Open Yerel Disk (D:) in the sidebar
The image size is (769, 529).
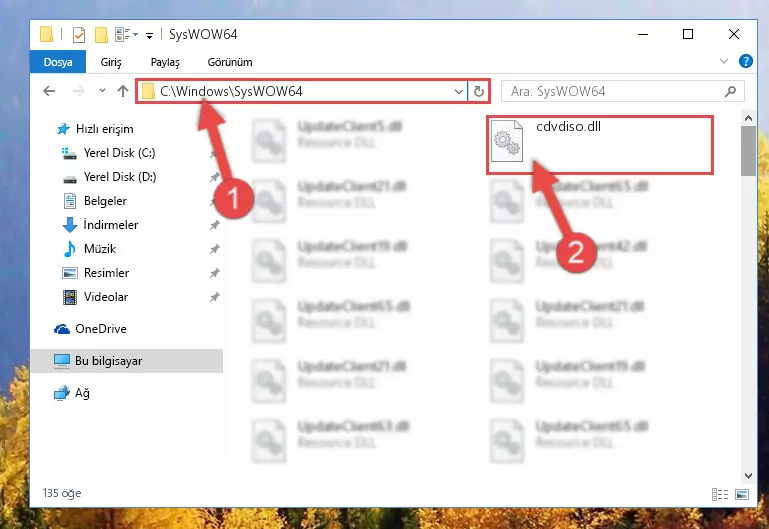[x=109, y=177]
